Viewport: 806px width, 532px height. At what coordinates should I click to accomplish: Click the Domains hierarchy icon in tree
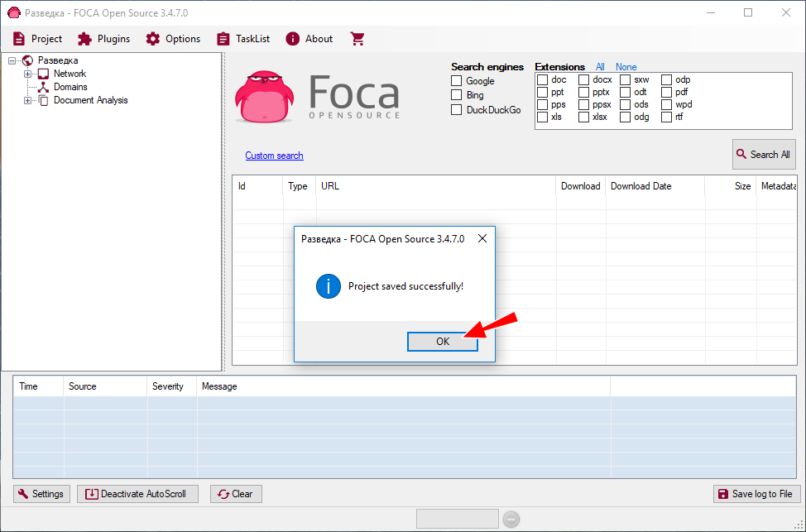coord(43,88)
